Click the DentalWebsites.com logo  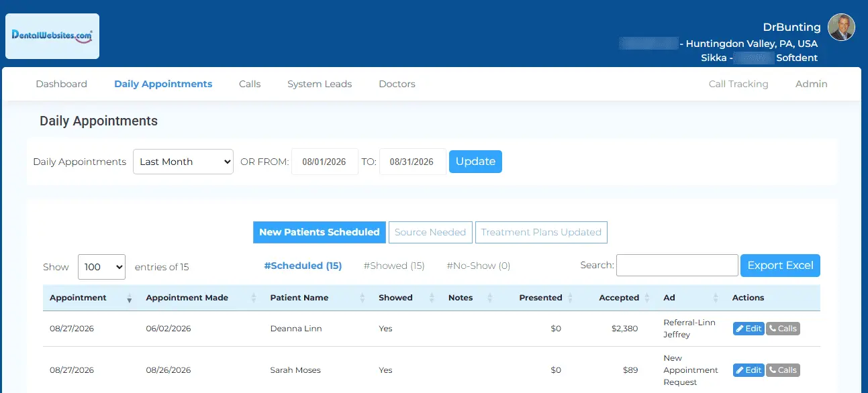(x=52, y=36)
